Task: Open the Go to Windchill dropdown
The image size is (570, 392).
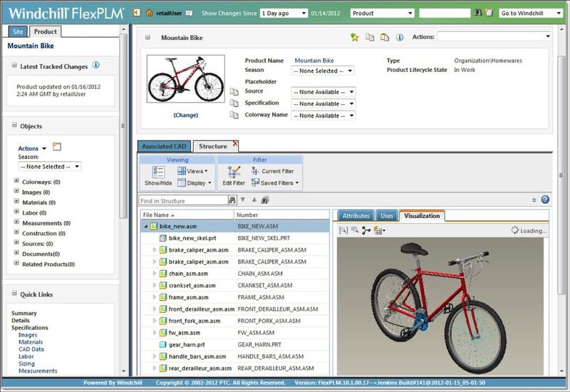Action: tap(530, 13)
